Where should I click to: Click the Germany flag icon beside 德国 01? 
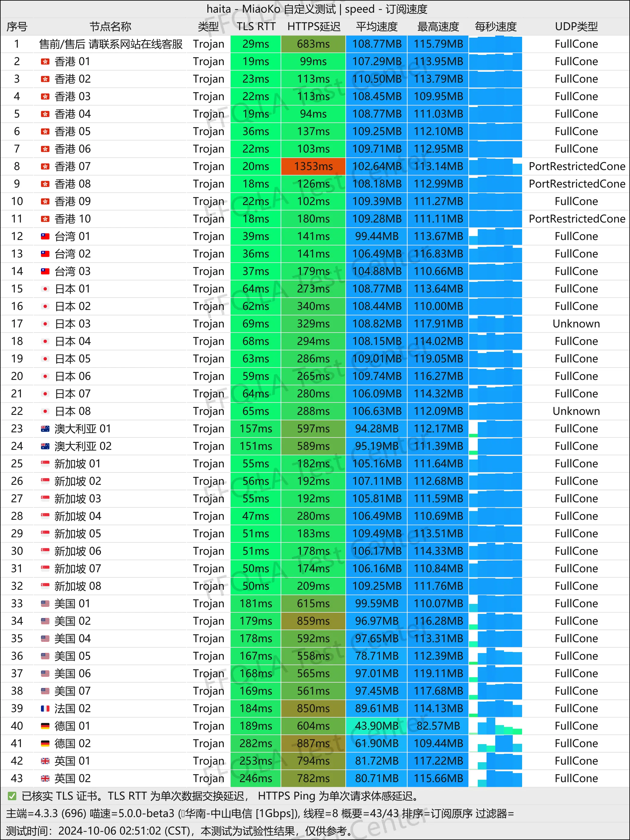(45, 726)
